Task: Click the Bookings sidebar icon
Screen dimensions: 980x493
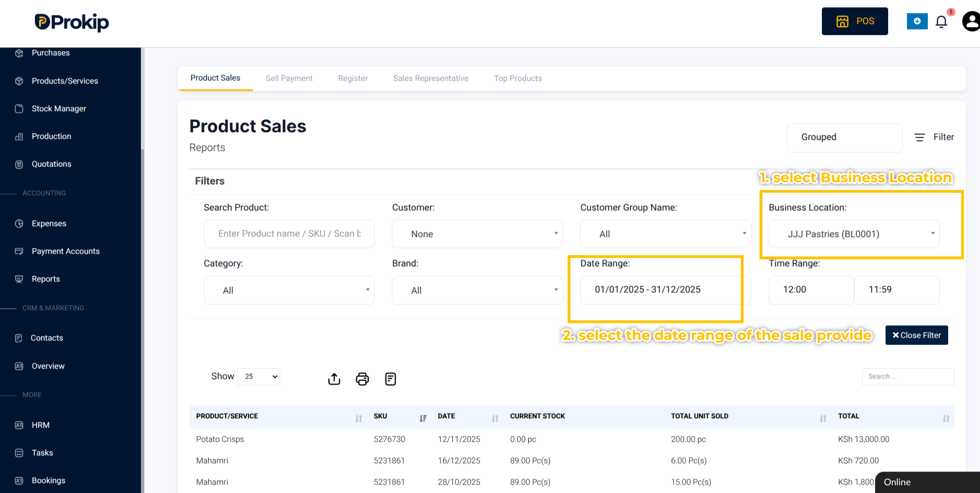Action: [x=19, y=480]
